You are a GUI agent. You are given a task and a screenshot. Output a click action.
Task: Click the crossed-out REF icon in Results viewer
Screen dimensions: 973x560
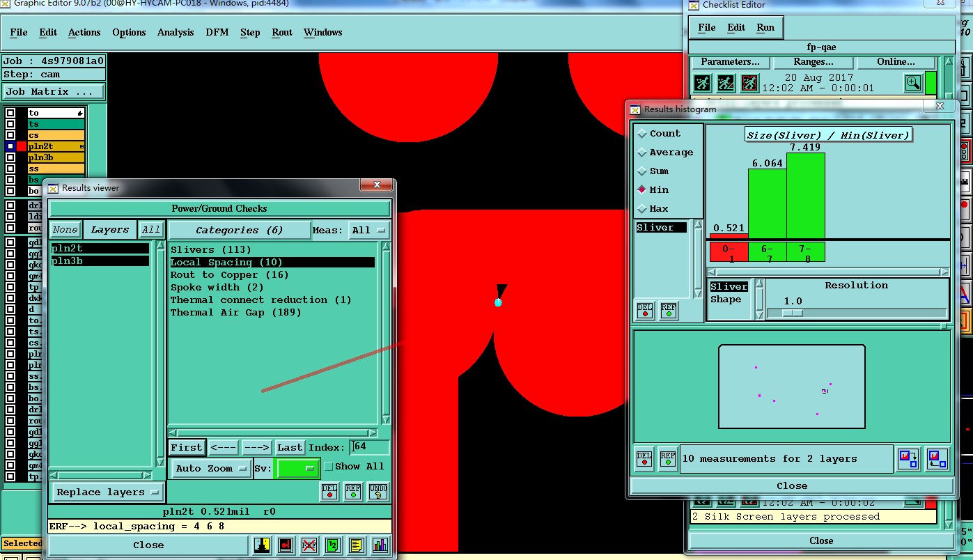click(309, 545)
